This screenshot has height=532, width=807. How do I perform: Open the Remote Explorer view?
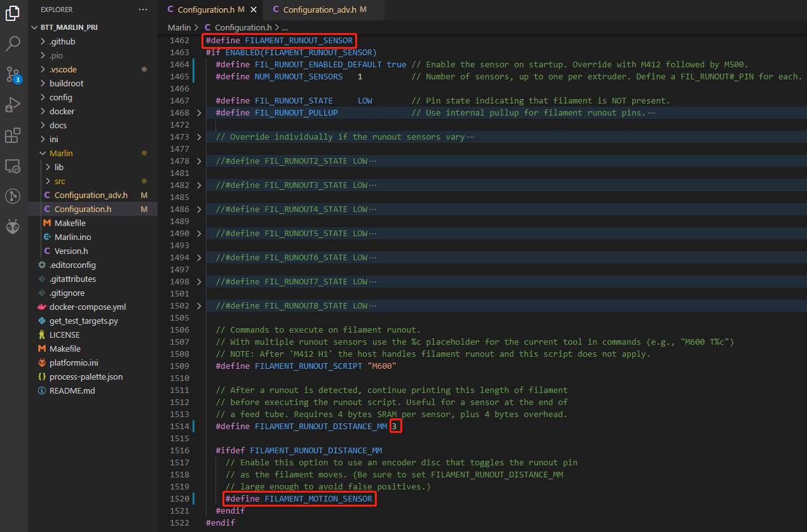click(13, 166)
